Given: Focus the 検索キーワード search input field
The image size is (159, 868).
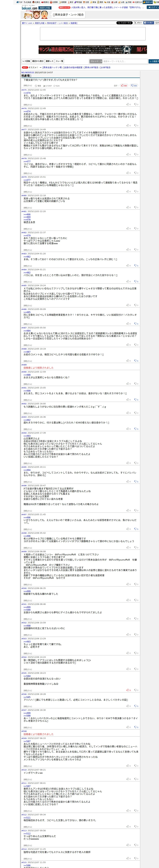Looking at the screenshot, I should tap(125, 61).
